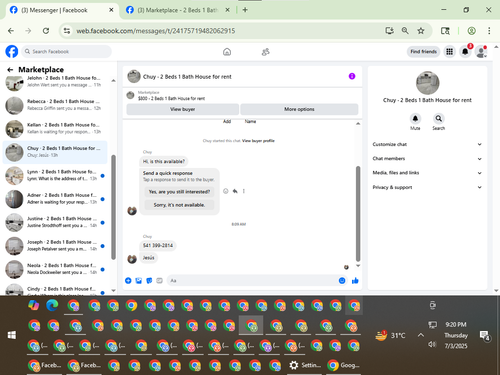Open the Friends icon in top navigation
The width and height of the screenshot is (500, 375).
click(266, 52)
